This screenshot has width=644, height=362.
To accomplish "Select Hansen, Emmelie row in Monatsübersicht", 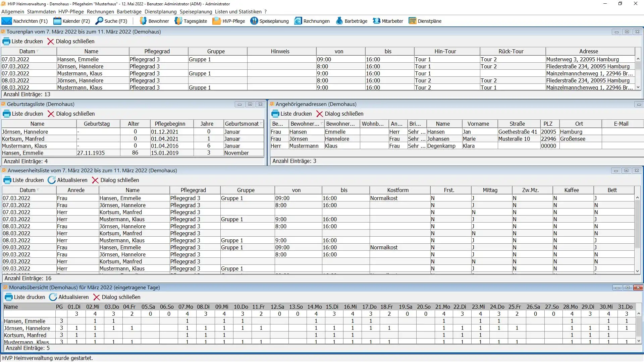I will click(x=24, y=321).
